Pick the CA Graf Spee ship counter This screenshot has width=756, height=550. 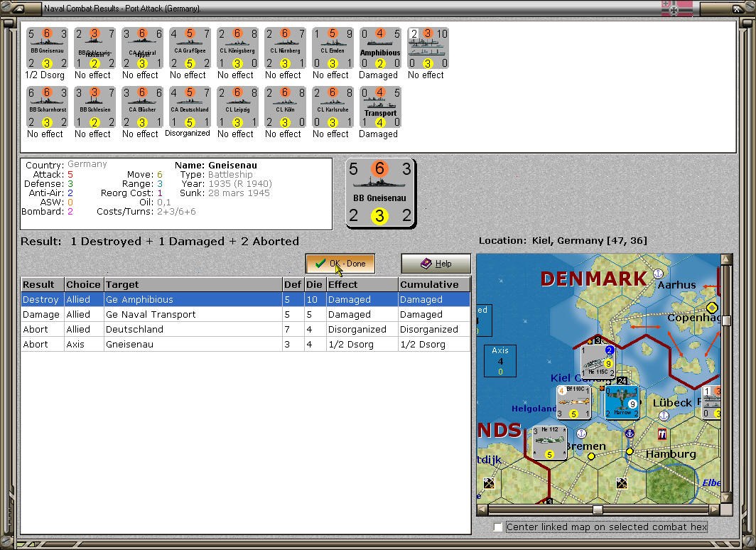tap(190, 48)
